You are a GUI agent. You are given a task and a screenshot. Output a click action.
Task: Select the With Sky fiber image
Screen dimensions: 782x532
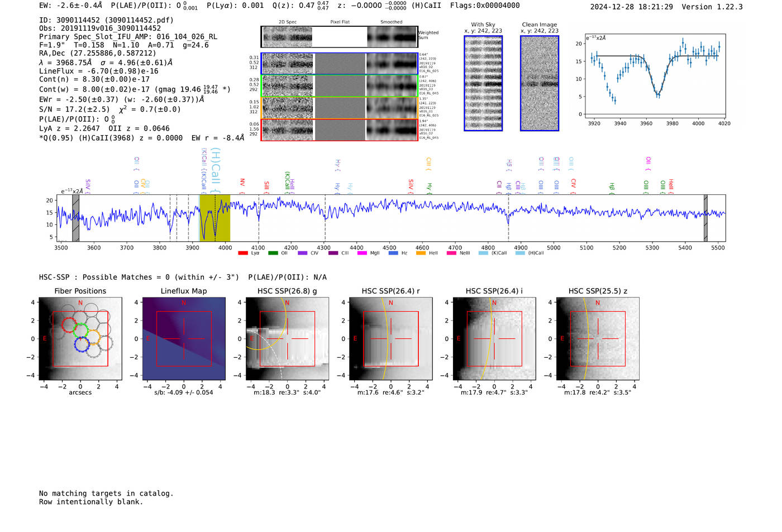[483, 83]
